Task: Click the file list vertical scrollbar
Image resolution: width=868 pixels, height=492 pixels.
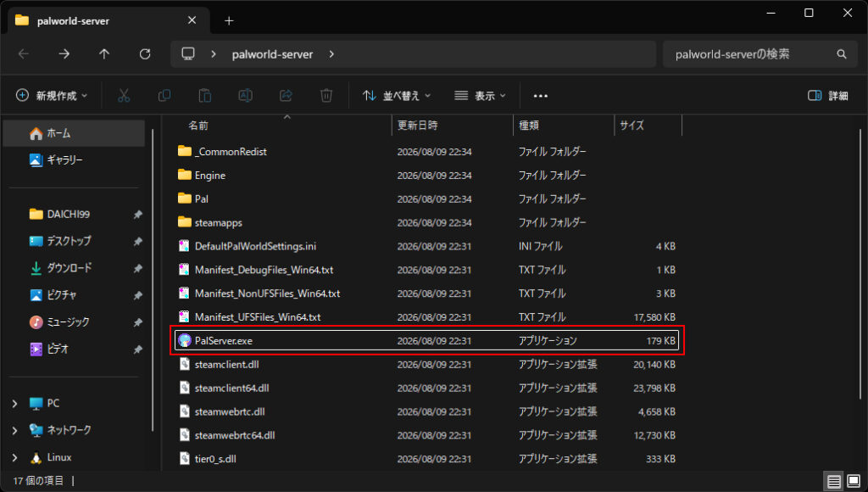Action: coord(860,263)
